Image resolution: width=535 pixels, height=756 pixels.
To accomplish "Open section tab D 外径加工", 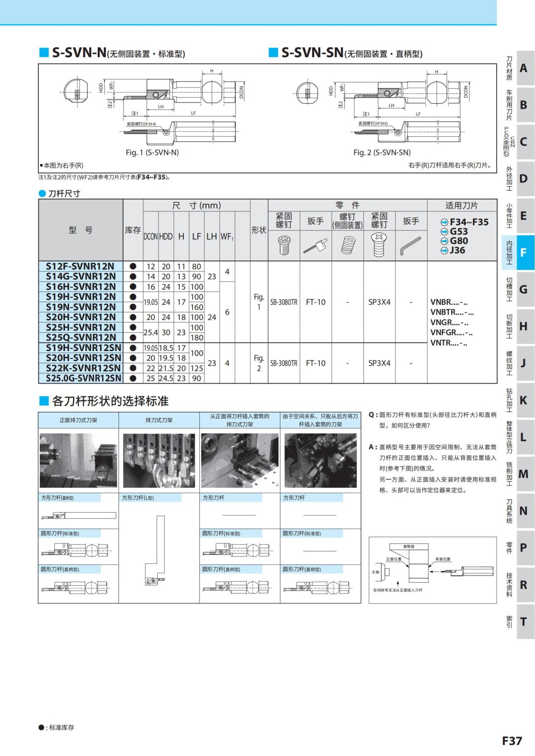I will (518, 179).
